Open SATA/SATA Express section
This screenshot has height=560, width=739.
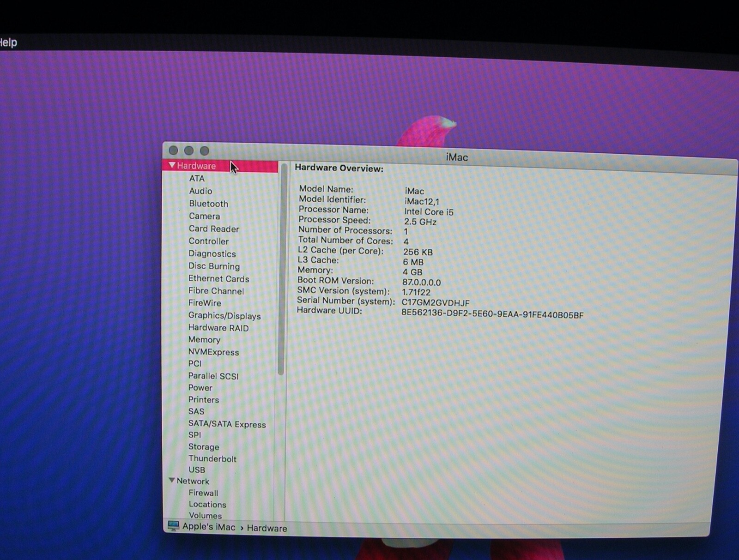pos(227,424)
